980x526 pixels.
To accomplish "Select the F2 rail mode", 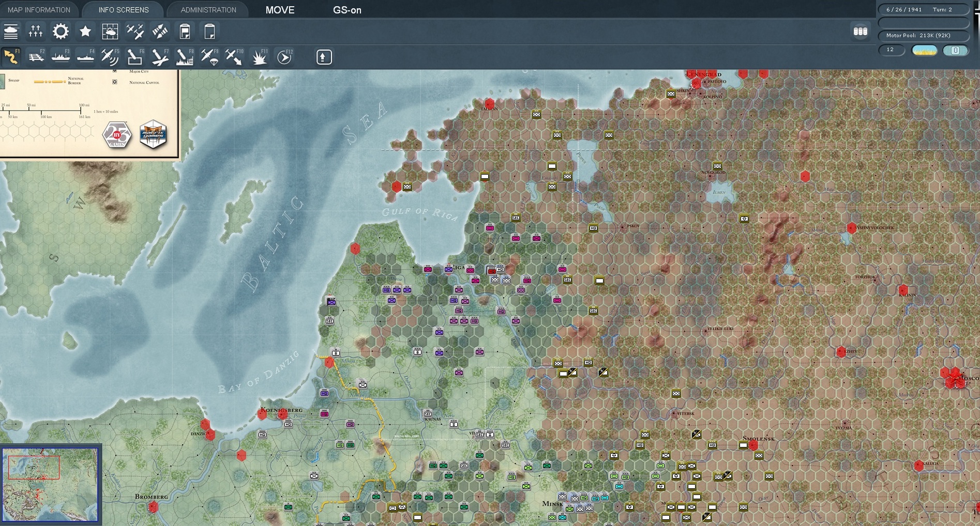I will coord(36,57).
